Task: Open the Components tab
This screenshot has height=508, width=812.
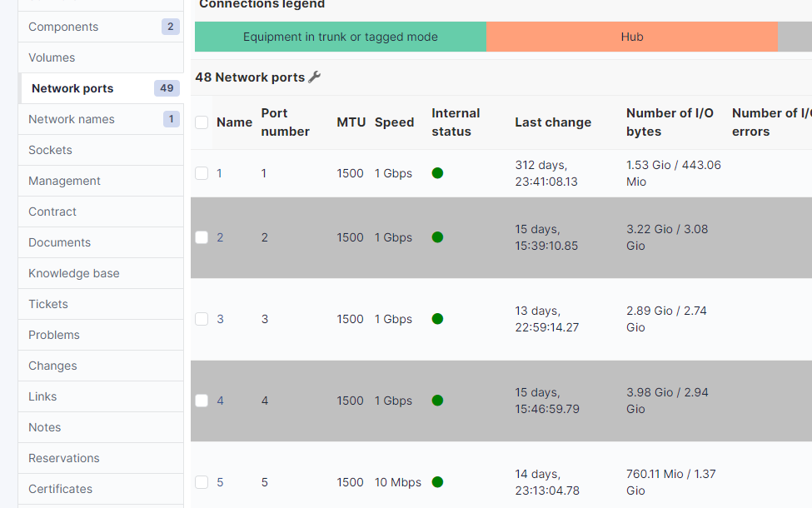Action: point(62,27)
